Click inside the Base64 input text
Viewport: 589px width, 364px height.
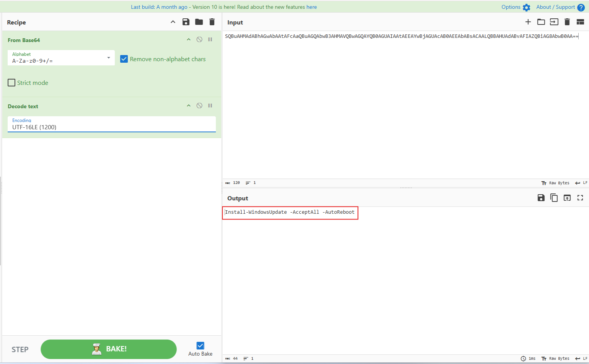(x=401, y=36)
